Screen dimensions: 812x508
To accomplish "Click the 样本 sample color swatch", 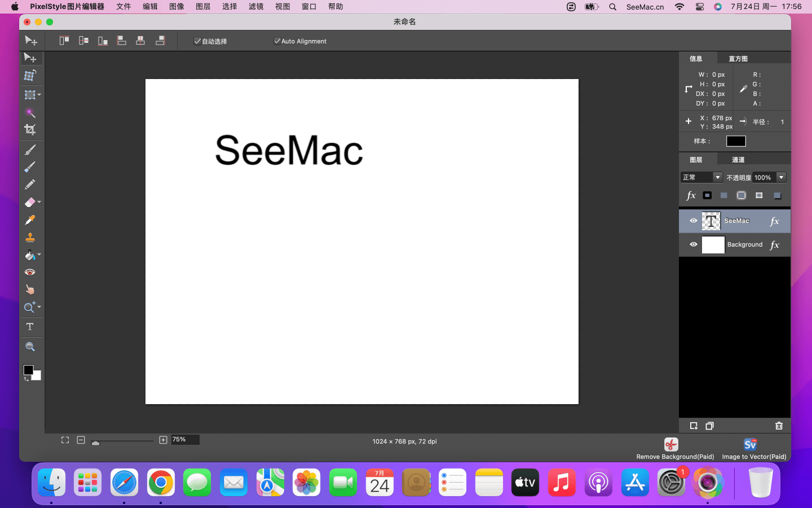I will pos(736,141).
